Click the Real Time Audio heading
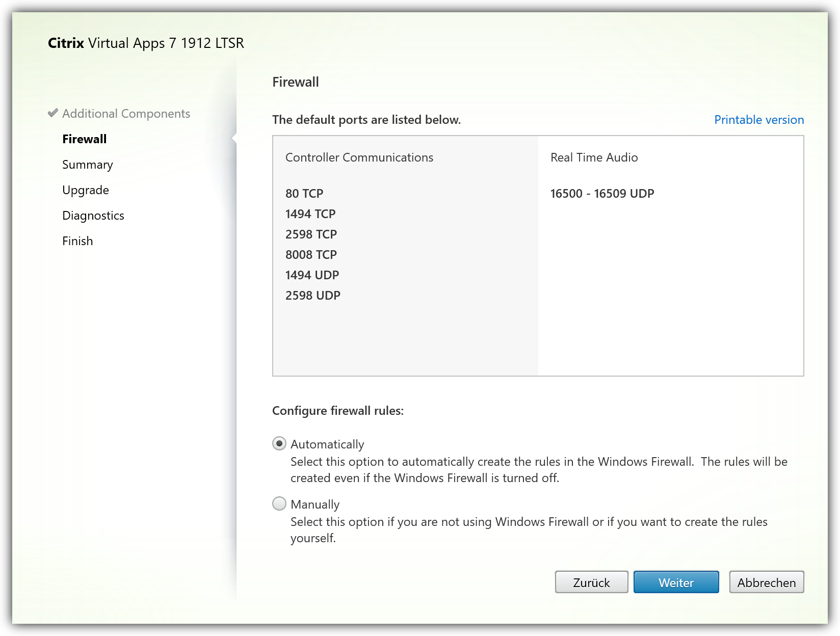Viewport: 840px width, 636px height. (x=594, y=157)
